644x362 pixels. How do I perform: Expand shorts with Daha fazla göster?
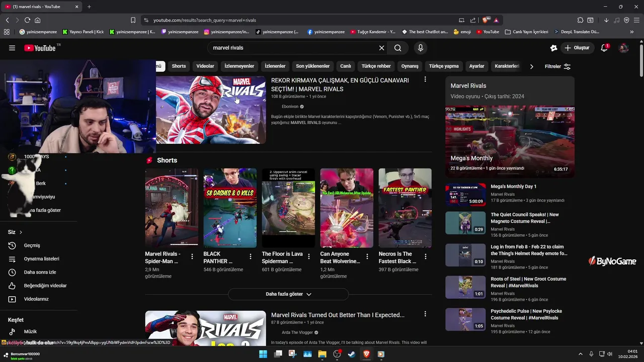288,294
